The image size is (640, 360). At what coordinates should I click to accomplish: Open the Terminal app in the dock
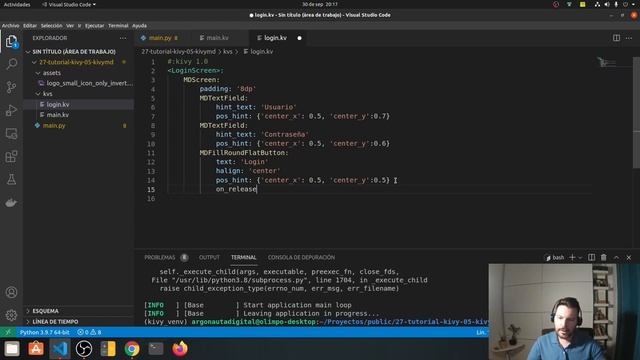tap(156, 349)
